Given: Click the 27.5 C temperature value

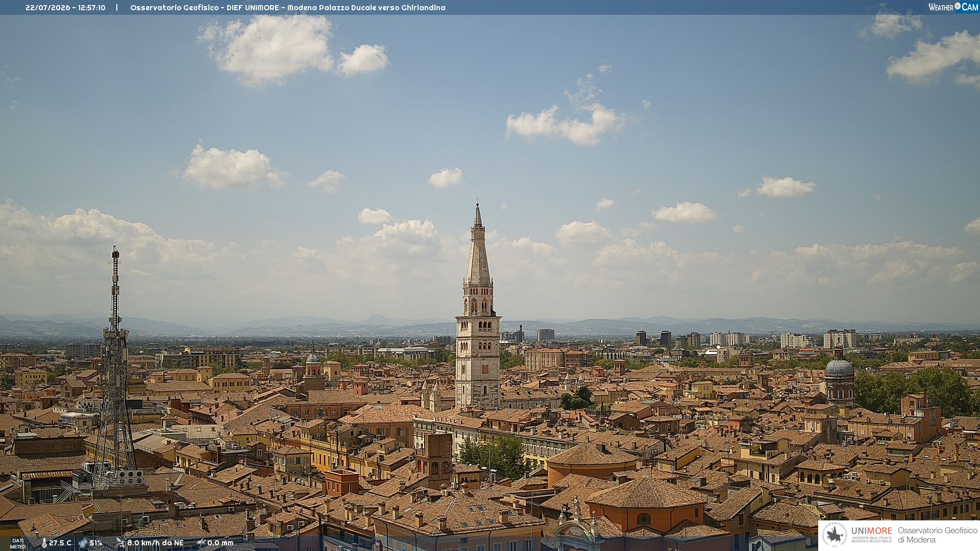Looking at the screenshot, I should click(x=60, y=543).
